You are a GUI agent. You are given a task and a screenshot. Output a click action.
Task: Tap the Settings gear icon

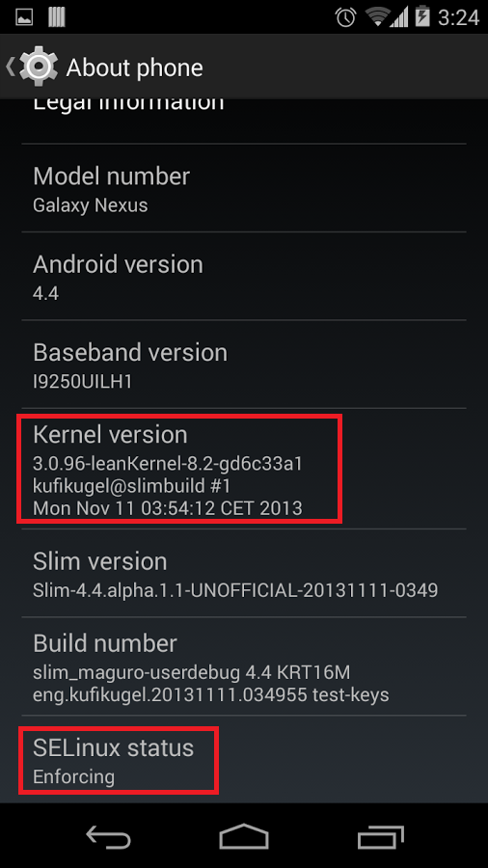point(39,67)
